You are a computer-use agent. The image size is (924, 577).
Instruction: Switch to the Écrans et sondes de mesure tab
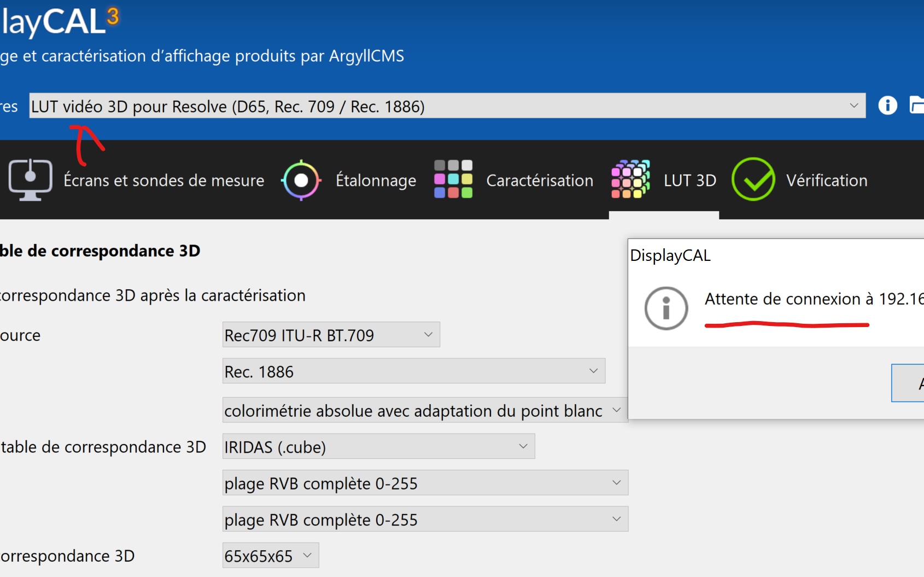tap(163, 180)
